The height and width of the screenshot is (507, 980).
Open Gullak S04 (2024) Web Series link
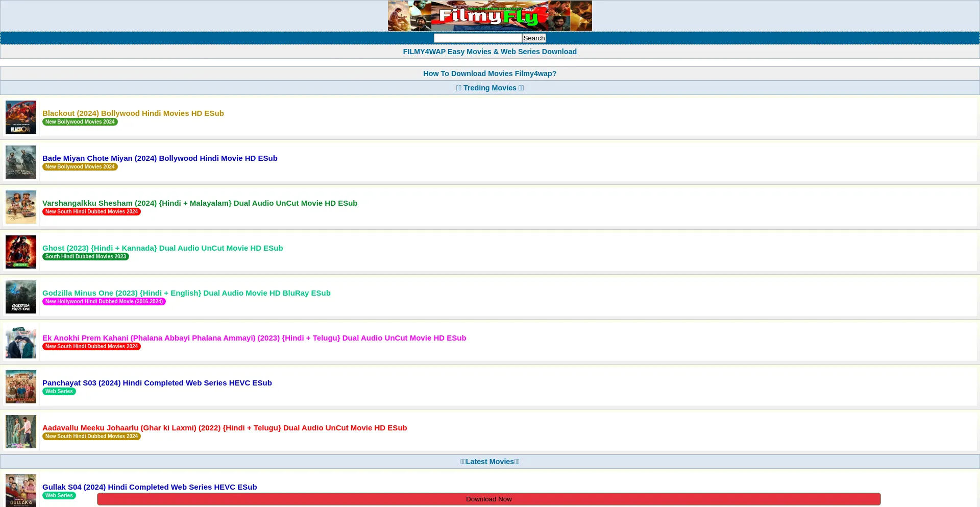(x=150, y=487)
